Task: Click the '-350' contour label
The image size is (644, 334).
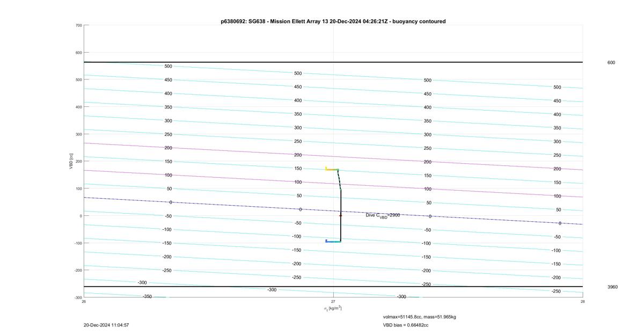Action: coord(147,296)
